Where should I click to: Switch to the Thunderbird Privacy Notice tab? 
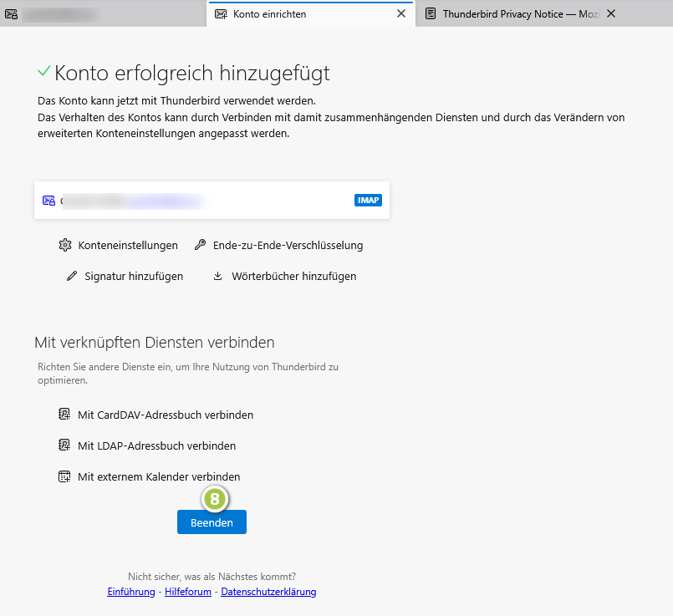(514, 13)
